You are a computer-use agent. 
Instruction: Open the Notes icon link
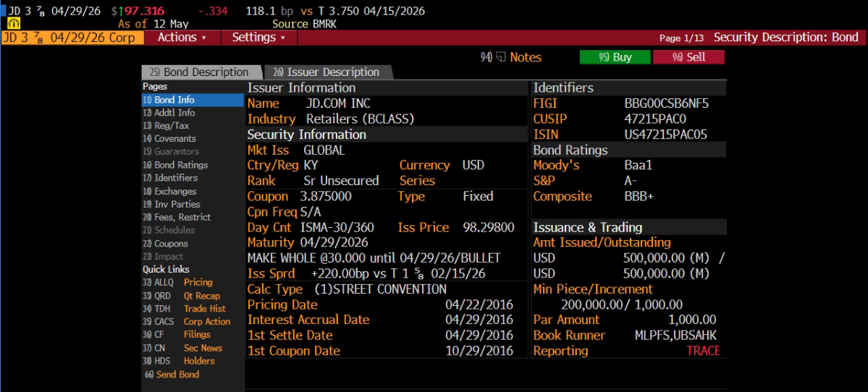tap(511, 58)
